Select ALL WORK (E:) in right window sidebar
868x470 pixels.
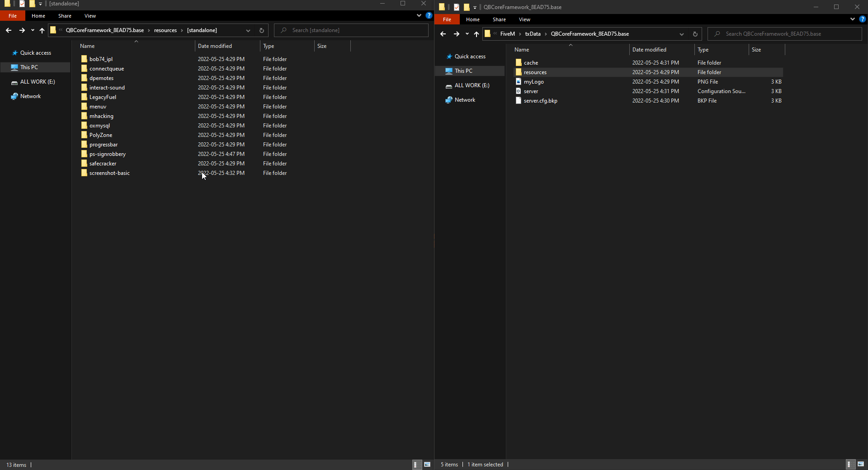[x=472, y=85]
